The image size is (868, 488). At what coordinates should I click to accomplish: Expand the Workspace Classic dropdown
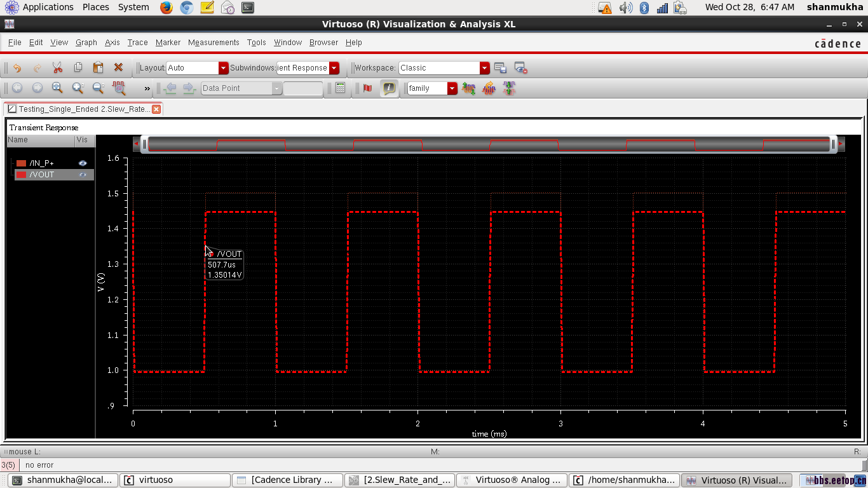click(485, 68)
